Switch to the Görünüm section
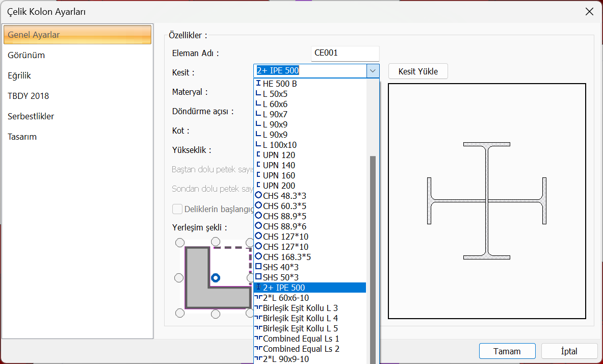 (27, 55)
